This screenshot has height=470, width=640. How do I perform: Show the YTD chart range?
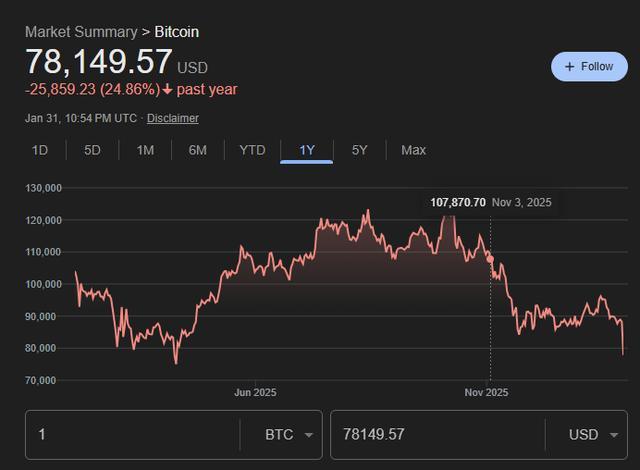pos(252,150)
